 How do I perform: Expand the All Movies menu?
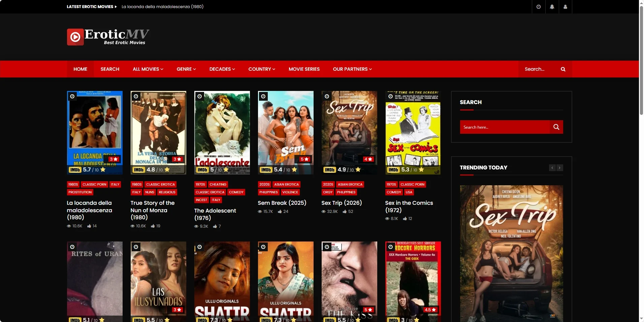pyautogui.click(x=148, y=69)
